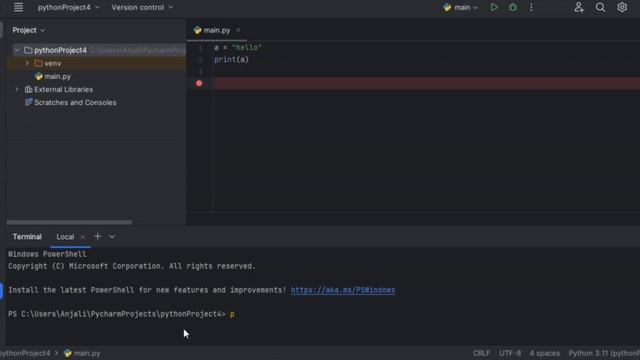The image size is (640, 360).
Task: Open the main hamburger menu
Action: tap(18, 7)
